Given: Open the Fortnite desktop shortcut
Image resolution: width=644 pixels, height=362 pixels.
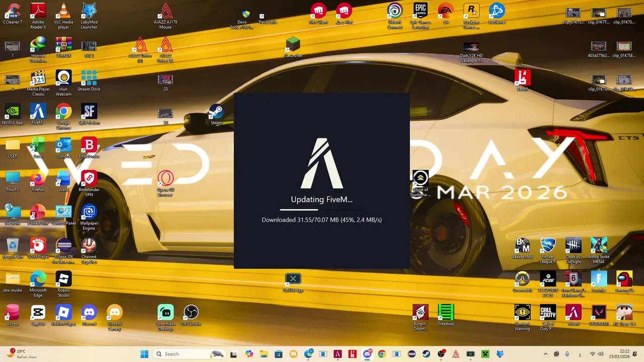Looking at the screenshot, I should pos(599,283).
